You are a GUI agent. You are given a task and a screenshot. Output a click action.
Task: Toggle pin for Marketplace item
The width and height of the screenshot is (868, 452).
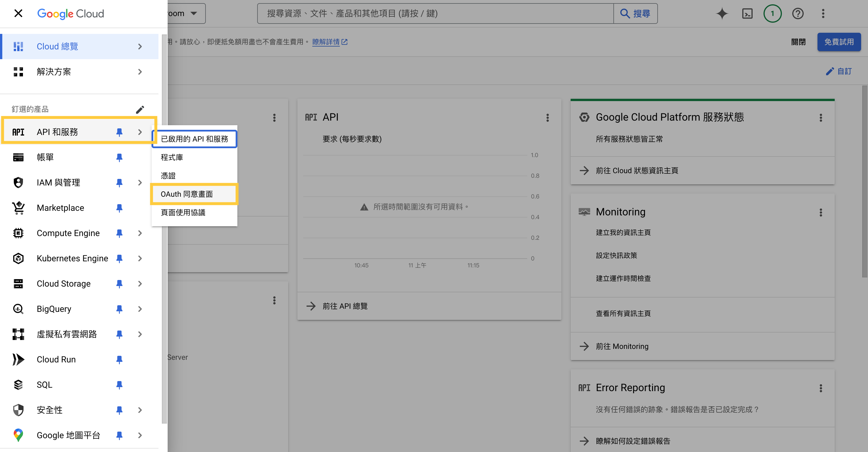(119, 208)
